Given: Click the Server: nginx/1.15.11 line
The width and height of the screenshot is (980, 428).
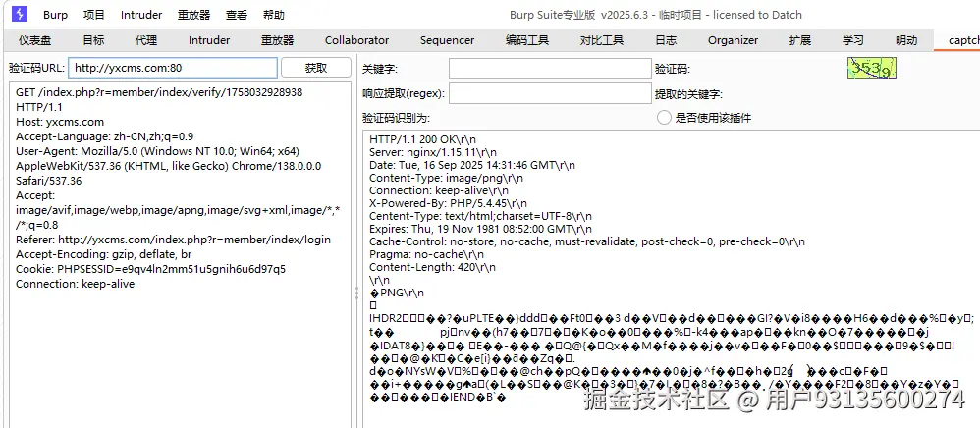Looking at the screenshot, I should (433, 152).
